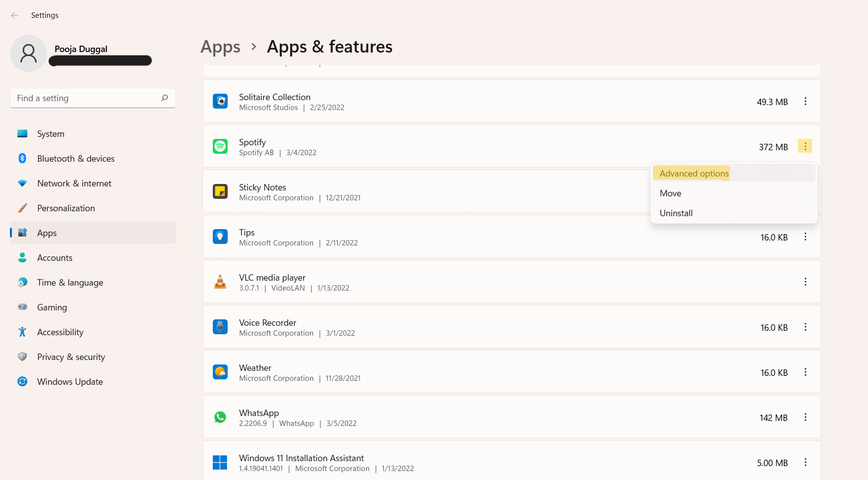Click the VLC media player cone icon

click(220, 282)
